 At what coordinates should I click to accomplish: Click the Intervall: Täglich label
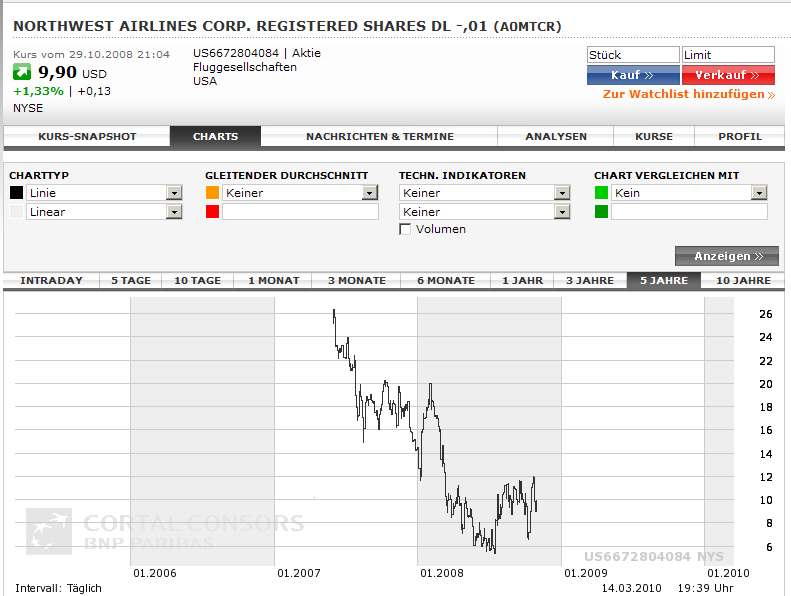[59, 588]
